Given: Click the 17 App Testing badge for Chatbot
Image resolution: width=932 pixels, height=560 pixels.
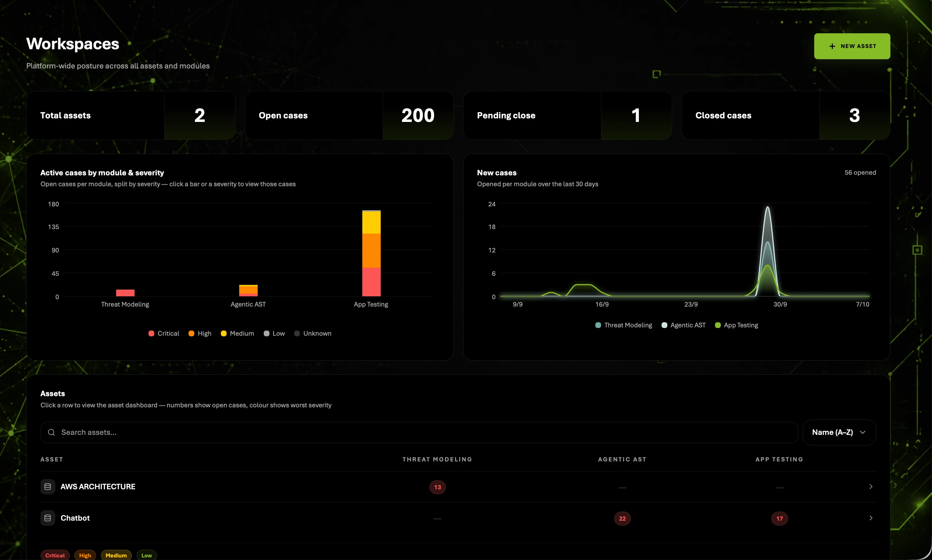Looking at the screenshot, I should pyautogui.click(x=780, y=518).
